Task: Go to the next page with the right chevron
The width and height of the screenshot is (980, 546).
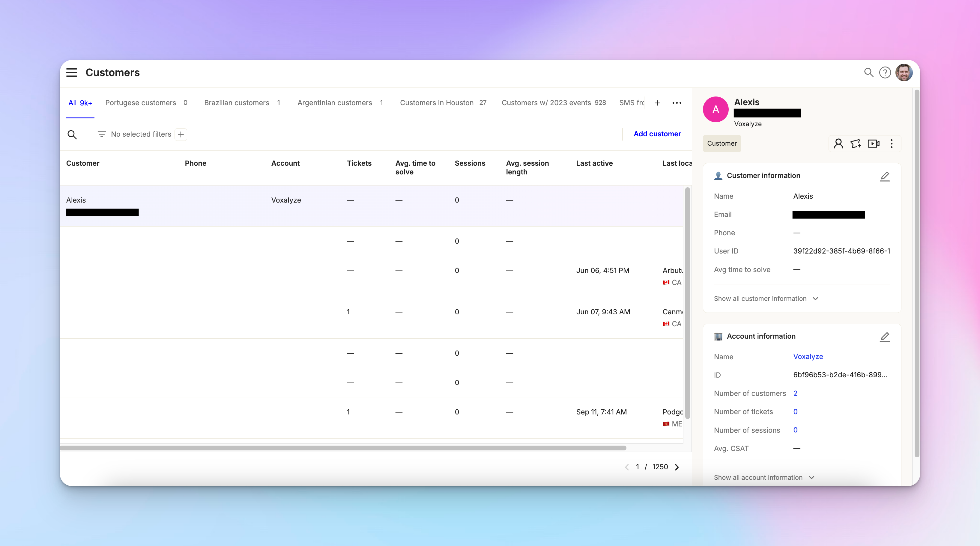Action: click(x=677, y=467)
